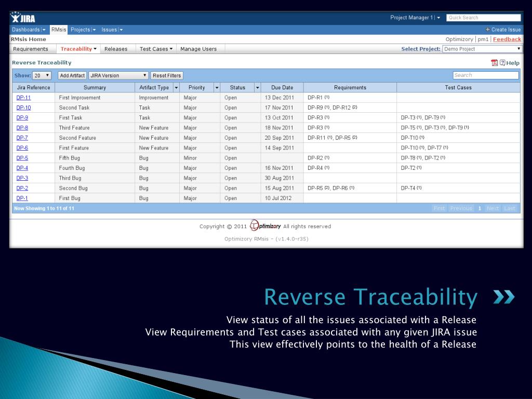This screenshot has width=532, height=399.
Task: Expand the Dashboards menu arrow
Action: click(x=44, y=30)
